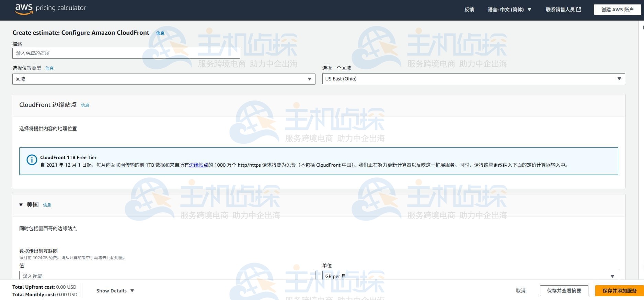Open the 反馈 feedback link
Image resolution: width=644 pixels, height=300 pixels.
tap(469, 10)
